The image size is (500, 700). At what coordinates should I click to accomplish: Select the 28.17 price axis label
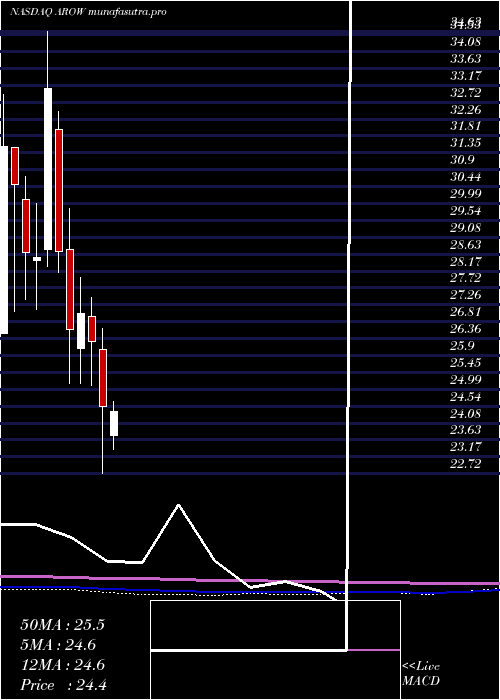point(466,261)
